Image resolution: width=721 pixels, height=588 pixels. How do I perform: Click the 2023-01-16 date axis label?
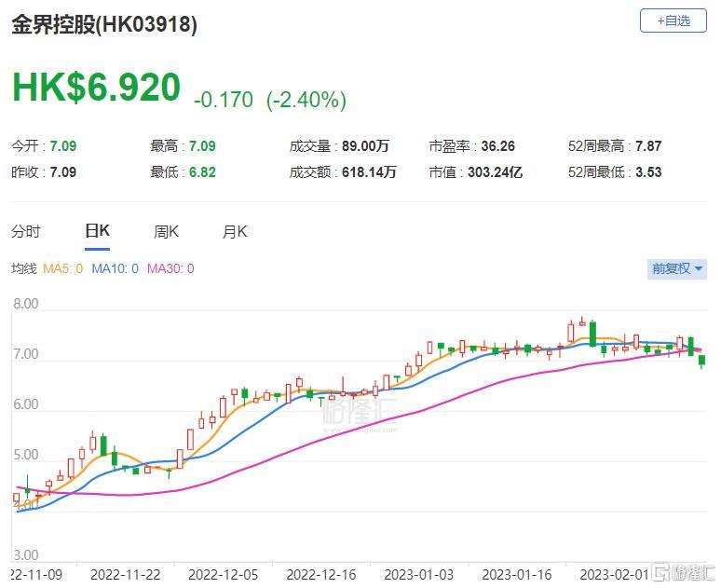[x=517, y=575]
